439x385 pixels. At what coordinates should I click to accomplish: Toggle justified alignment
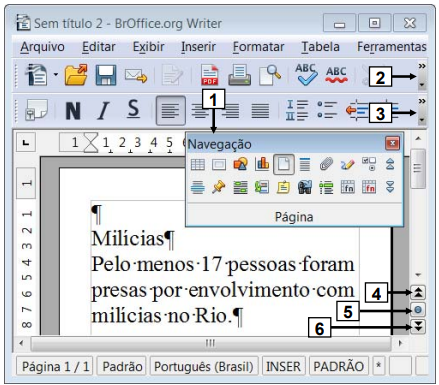[260, 111]
